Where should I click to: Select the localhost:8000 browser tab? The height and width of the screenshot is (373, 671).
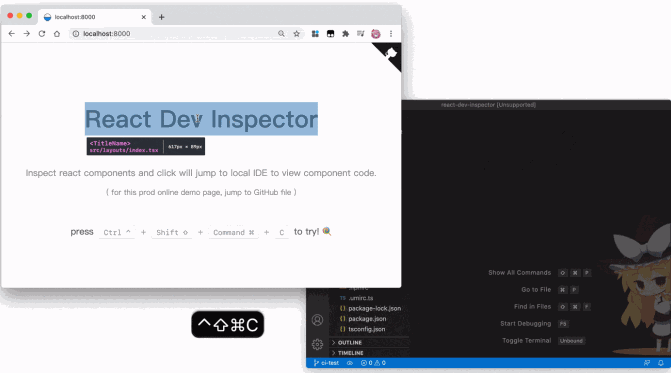click(x=95, y=17)
